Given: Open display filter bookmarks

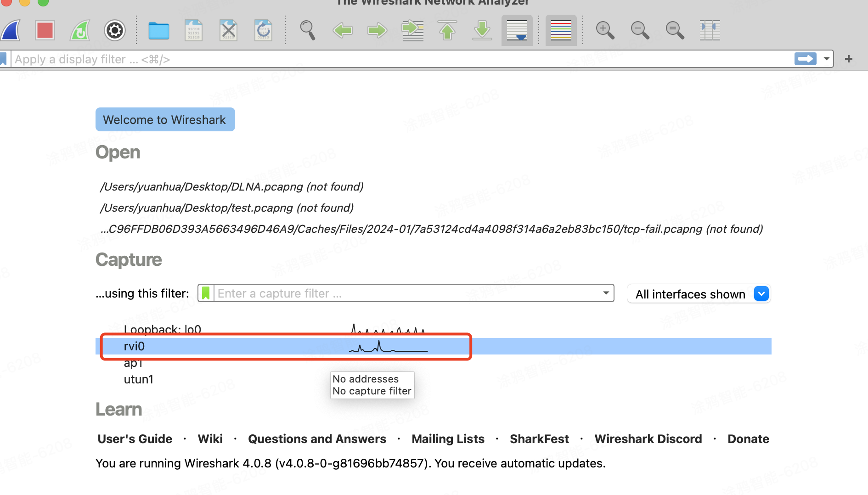Looking at the screenshot, I should [3, 59].
